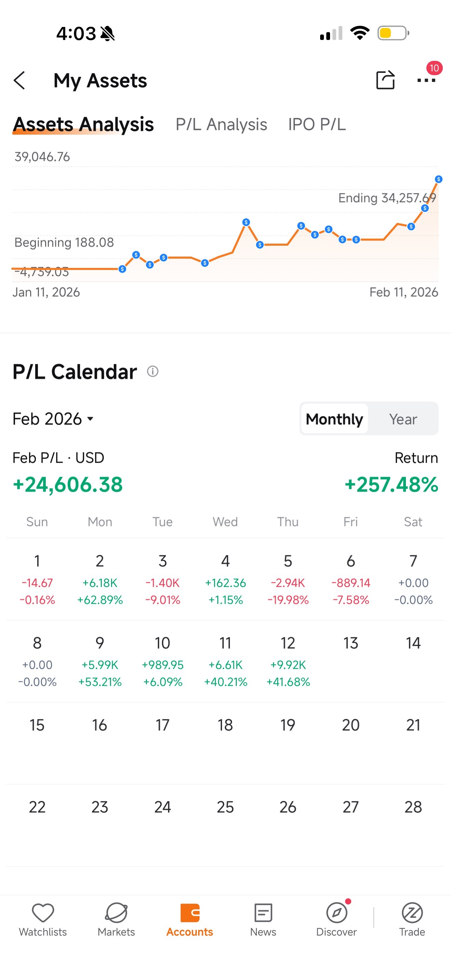This screenshot has height=980, width=451.
Task: Tap the back arrow icon
Action: 19,80
